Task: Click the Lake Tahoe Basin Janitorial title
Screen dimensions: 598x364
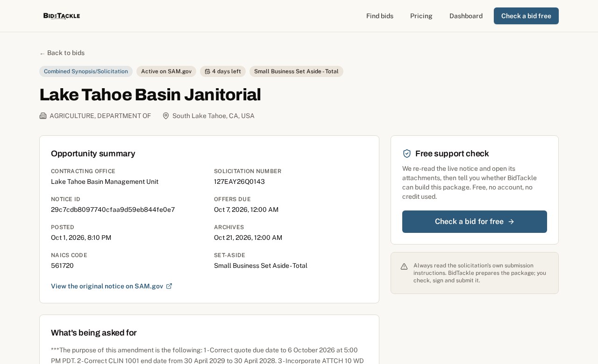Action: tap(150, 95)
